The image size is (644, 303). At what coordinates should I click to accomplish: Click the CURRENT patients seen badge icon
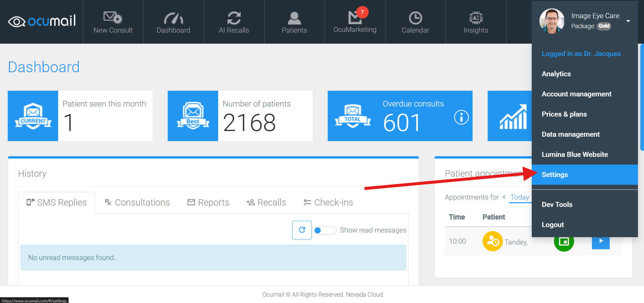point(33,116)
